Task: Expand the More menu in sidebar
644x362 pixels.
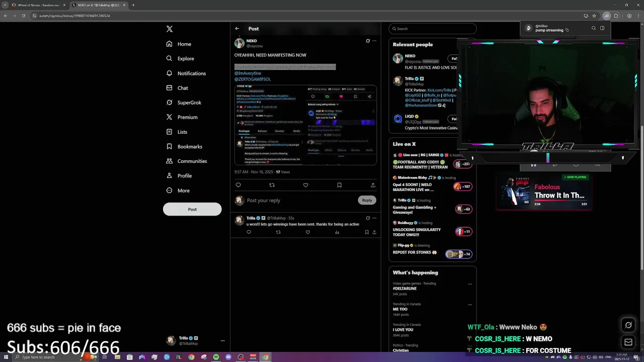Action: (178, 191)
